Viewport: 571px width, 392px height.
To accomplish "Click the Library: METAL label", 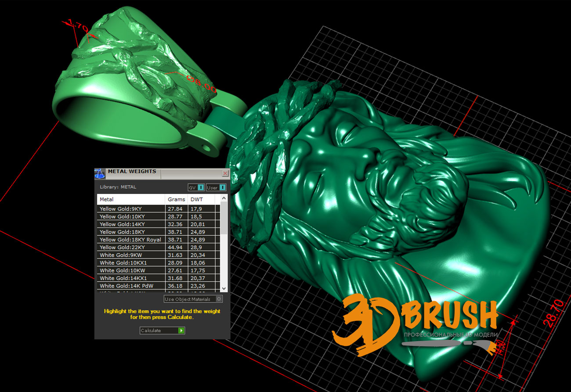I will (x=118, y=187).
